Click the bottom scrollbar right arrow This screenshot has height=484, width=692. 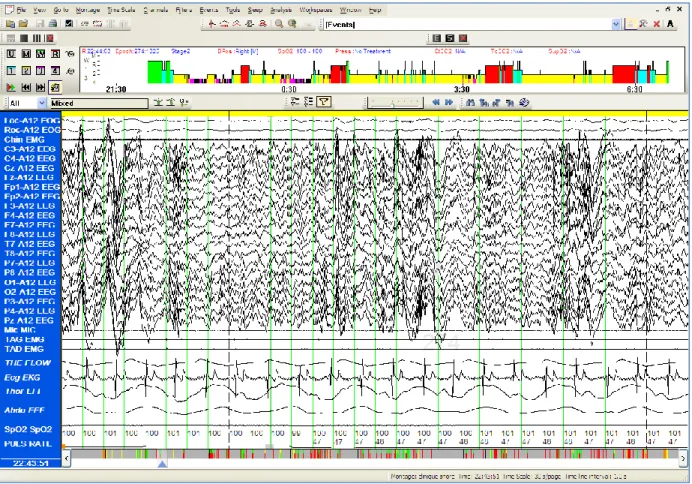tap(684, 459)
